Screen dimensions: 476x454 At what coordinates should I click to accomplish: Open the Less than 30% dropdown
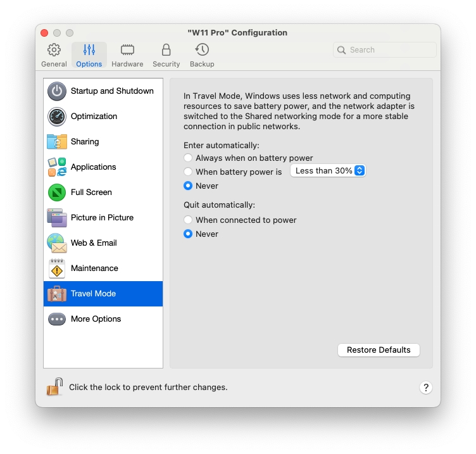tap(328, 171)
